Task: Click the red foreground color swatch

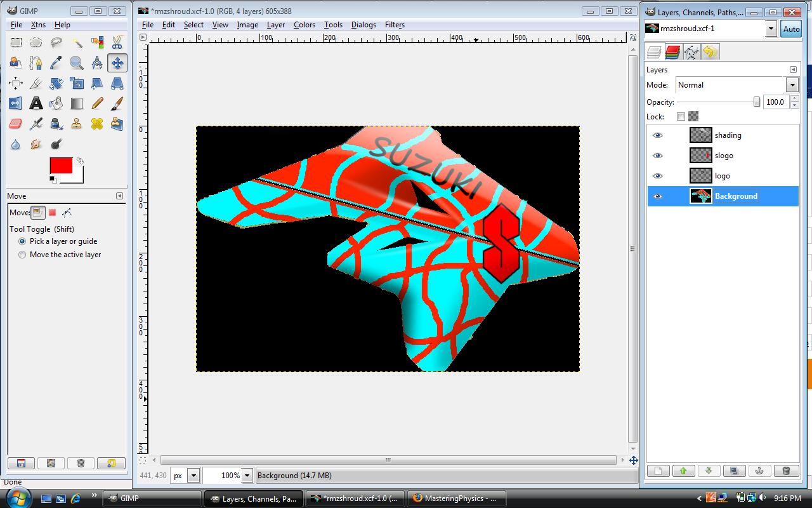Action: pyautogui.click(x=61, y=165)
